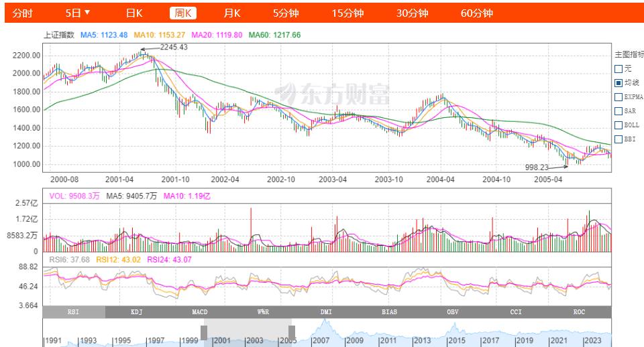This screenshot has height=347, width=644.
Task: Switch to 月K view
Action: [x=232, y=13]
